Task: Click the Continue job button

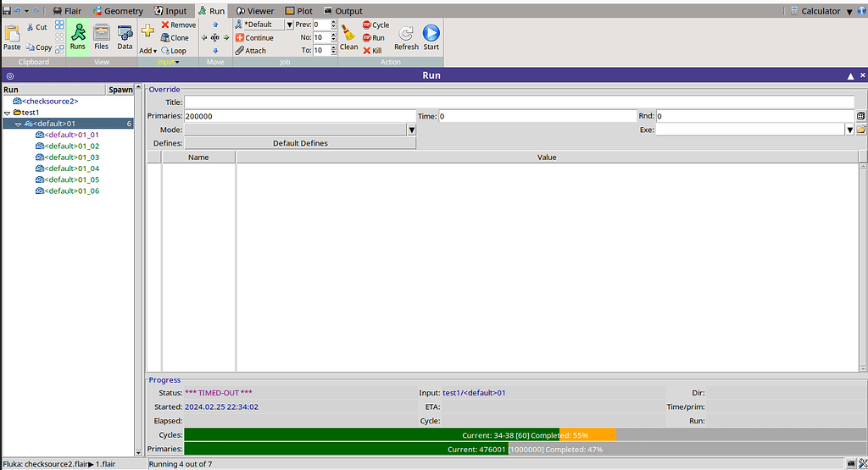Action: [x=254, y=37]
